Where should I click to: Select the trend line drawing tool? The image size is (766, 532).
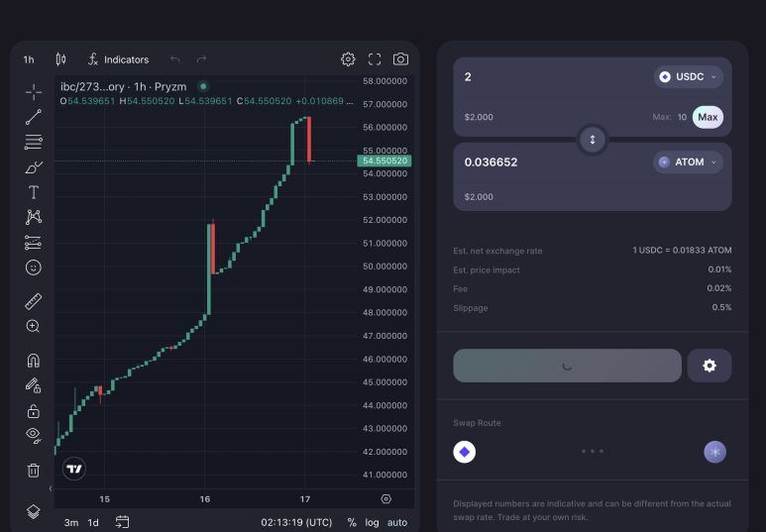(34, 117)
